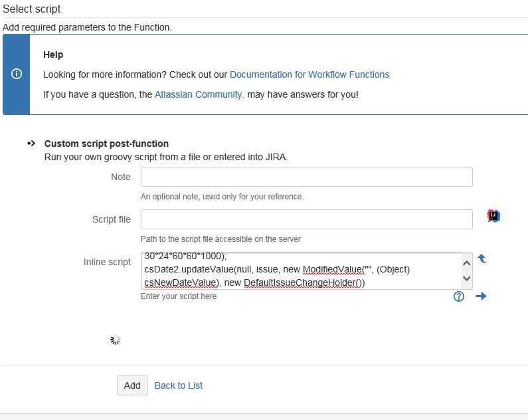Click inside the Inline script editor
The width and height of the screenshot is (528, 420).
(299, 270)
